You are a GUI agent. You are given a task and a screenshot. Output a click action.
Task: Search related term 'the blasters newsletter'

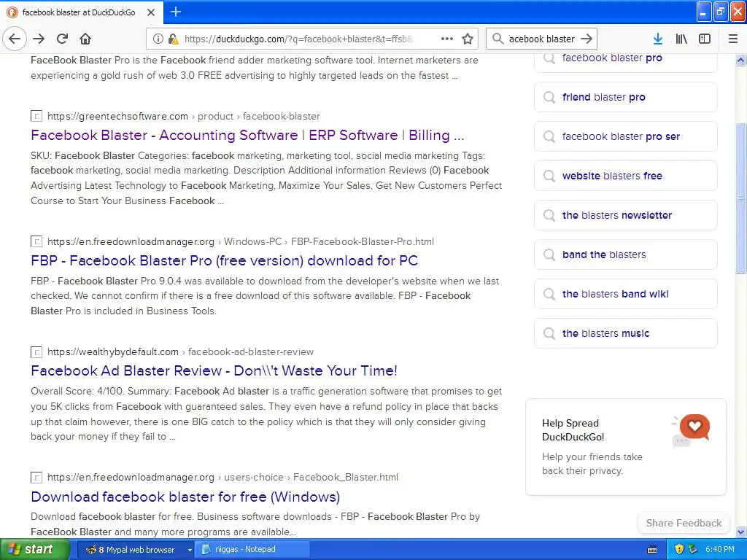(625, 215)
